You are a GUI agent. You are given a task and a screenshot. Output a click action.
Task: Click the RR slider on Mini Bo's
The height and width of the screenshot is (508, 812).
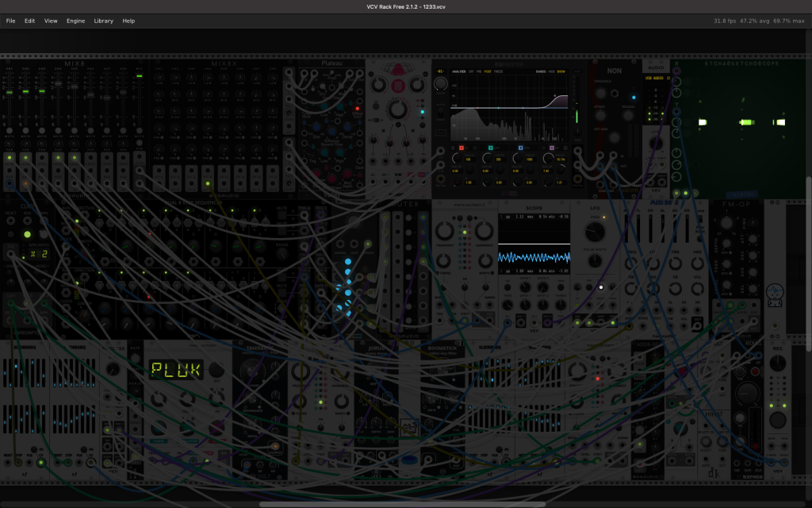pyautogui.click(x=688, y=227)
